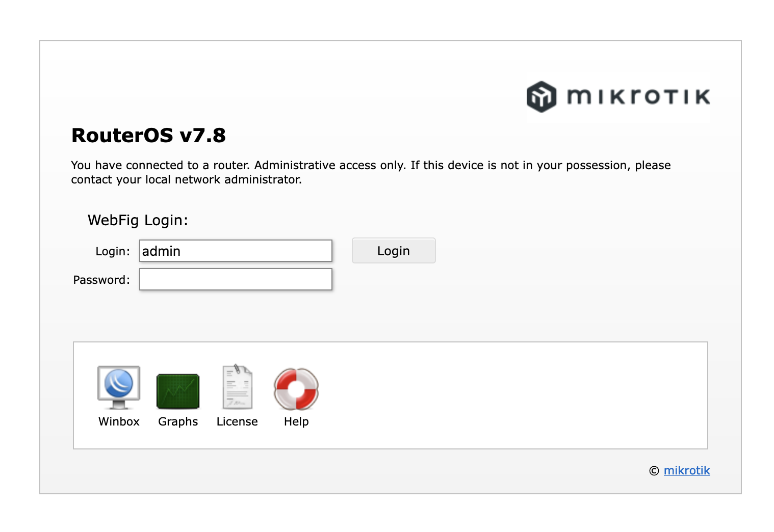The image size is (774, 532).
Task: Click the Winbox text label
Action: click(119, 421)
